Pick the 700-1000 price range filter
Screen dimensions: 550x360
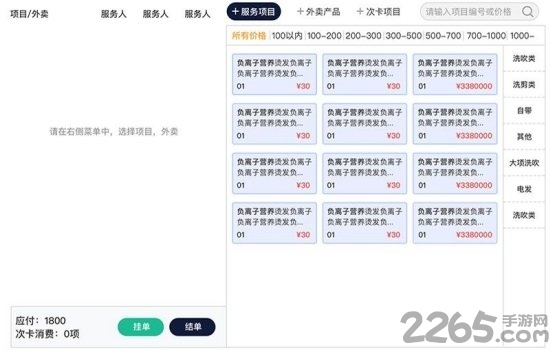(486, 35)
